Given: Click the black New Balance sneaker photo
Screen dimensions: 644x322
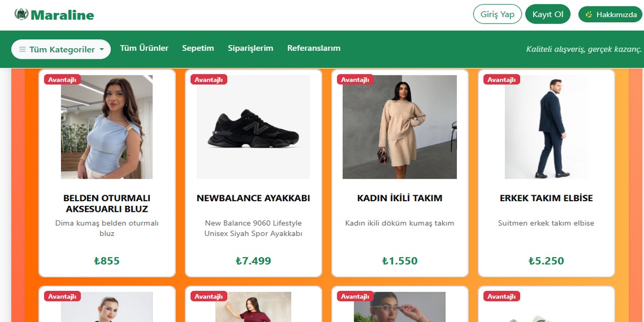Looking at the screenshot, I should (x=253, y=126).
